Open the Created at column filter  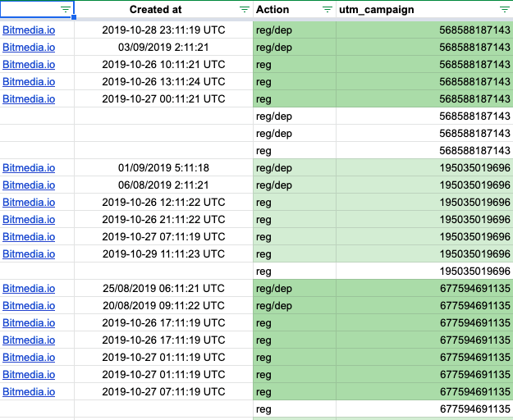click(244, 9)
